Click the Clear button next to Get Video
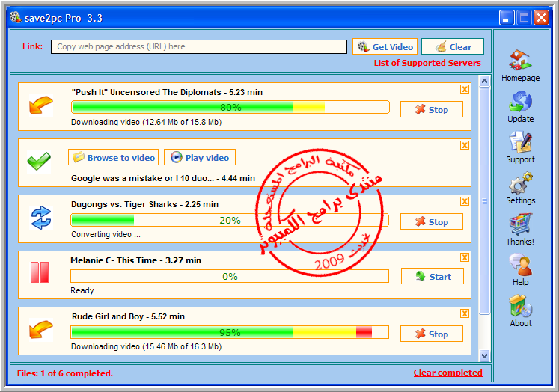Viewport: 559px width, 392px height. click(453, 46)
